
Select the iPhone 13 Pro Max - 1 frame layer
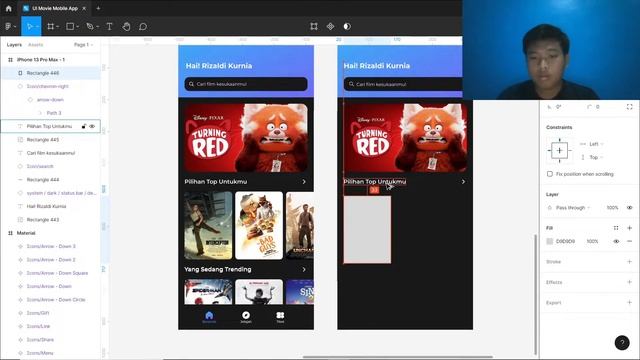41,60
